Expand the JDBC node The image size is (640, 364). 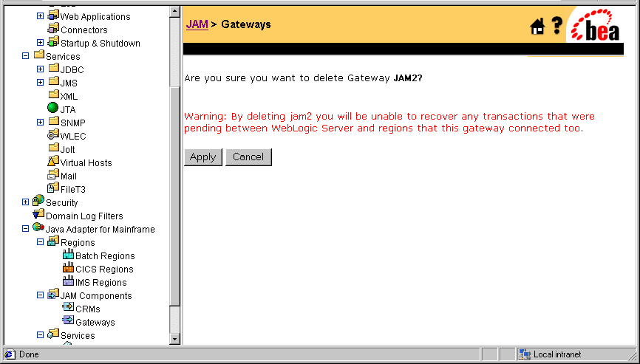pyautogui.click(x=40, y=69)
